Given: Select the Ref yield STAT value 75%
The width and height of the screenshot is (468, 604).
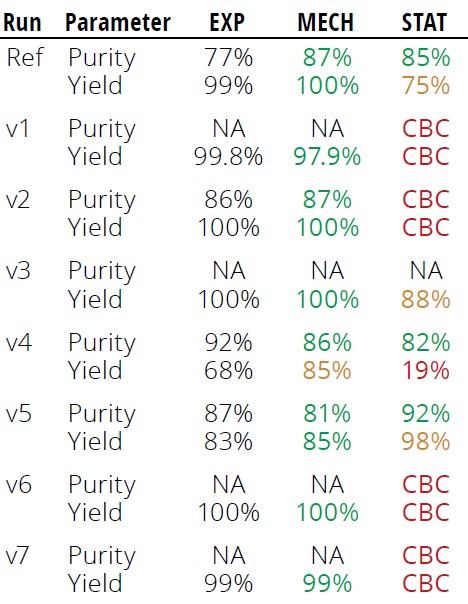Looking at the screenshot, I should tap(426, 85).
